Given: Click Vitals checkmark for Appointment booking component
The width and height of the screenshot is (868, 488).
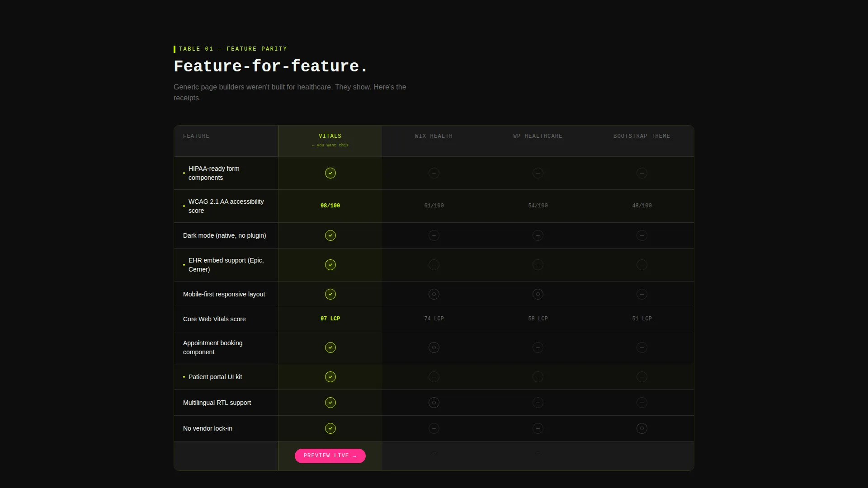Looking at the screenshot, I should 330,347.
